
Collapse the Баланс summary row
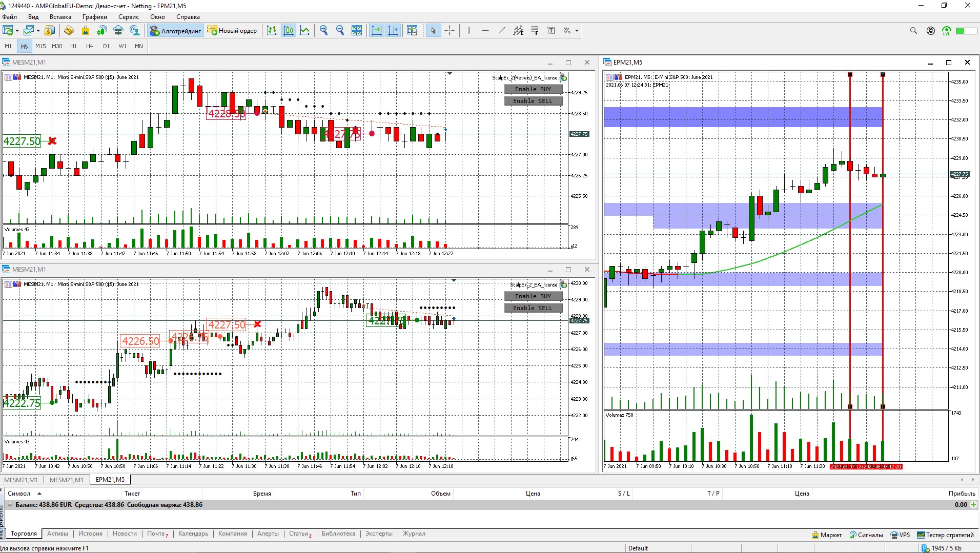[x=9, y=505]
